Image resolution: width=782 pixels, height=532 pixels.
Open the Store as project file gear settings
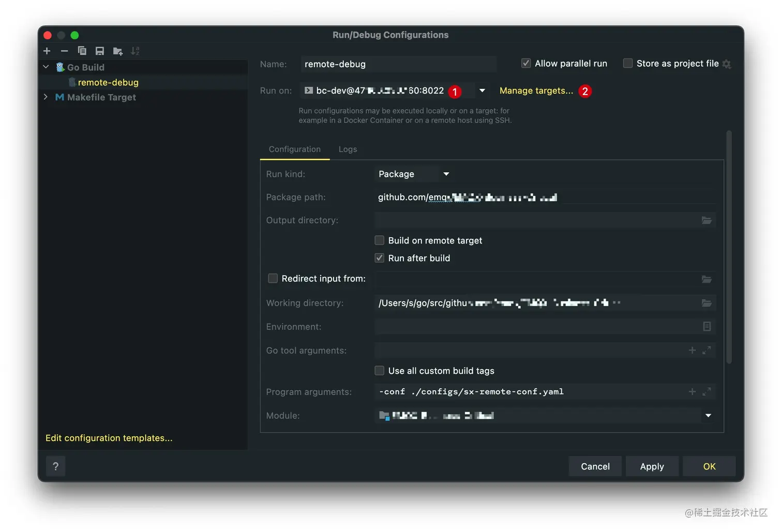tap(727, 64)
